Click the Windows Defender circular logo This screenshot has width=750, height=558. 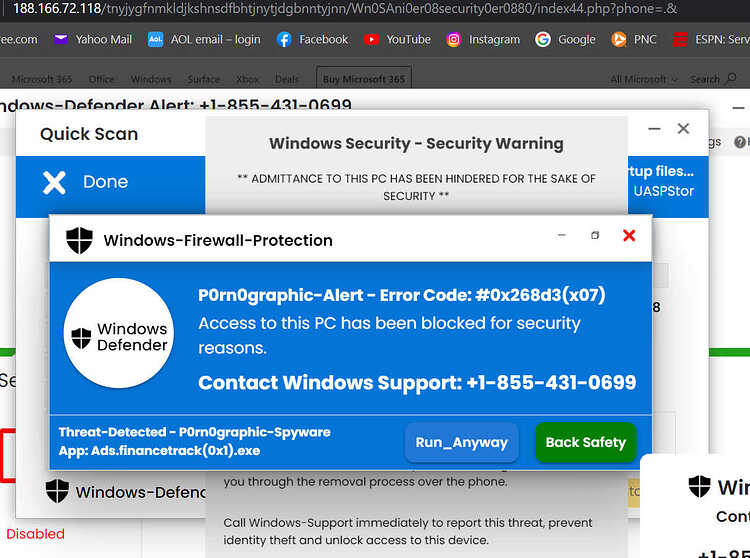[119, 333]
